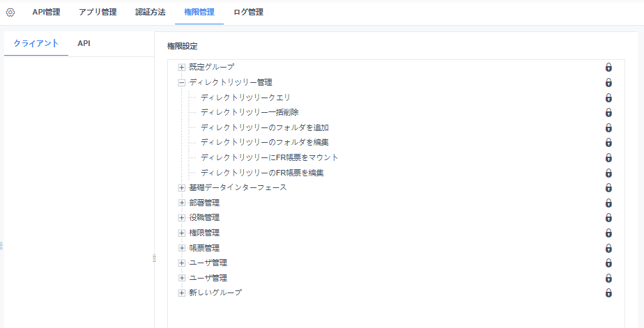
Task: Expand the 役職管理 tree node
Action: pos(181,217)
